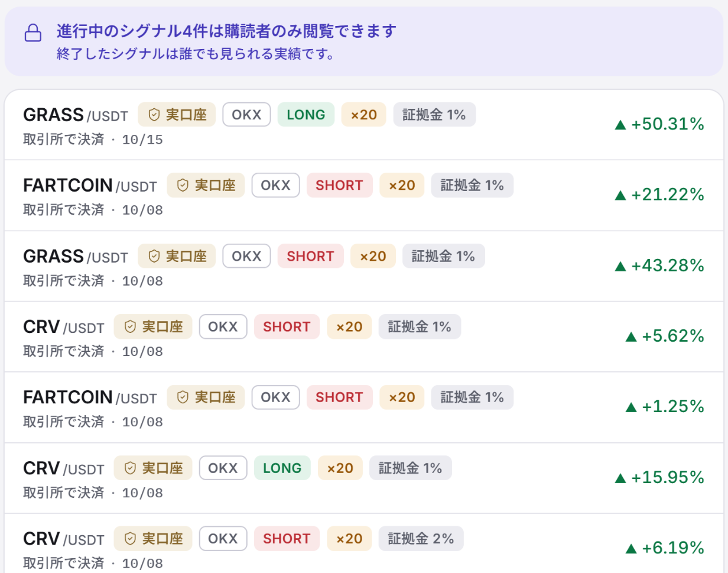Click the ×20 leverage badge in the +15.95% row
Screen dimensions: 728x573
[340, 468]
